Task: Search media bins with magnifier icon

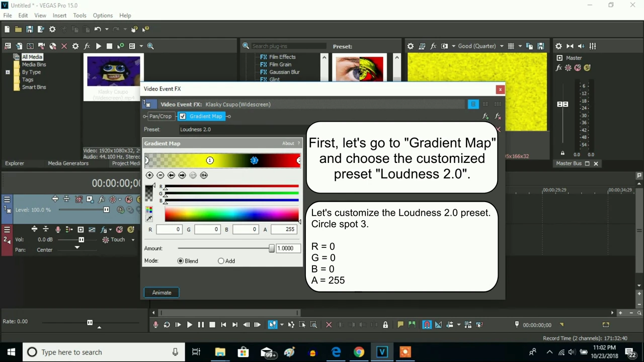Action: pos(150,46)
